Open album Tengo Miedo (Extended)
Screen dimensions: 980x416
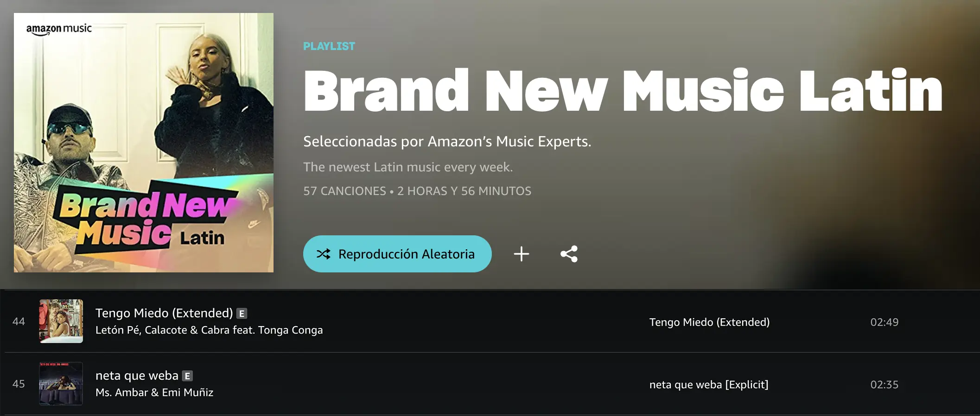709,322
